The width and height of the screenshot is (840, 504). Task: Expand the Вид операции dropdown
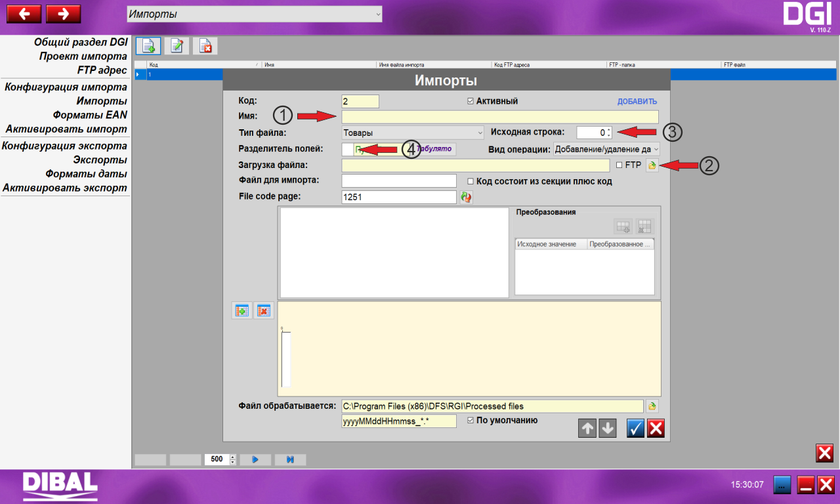(x=606, y=149)
